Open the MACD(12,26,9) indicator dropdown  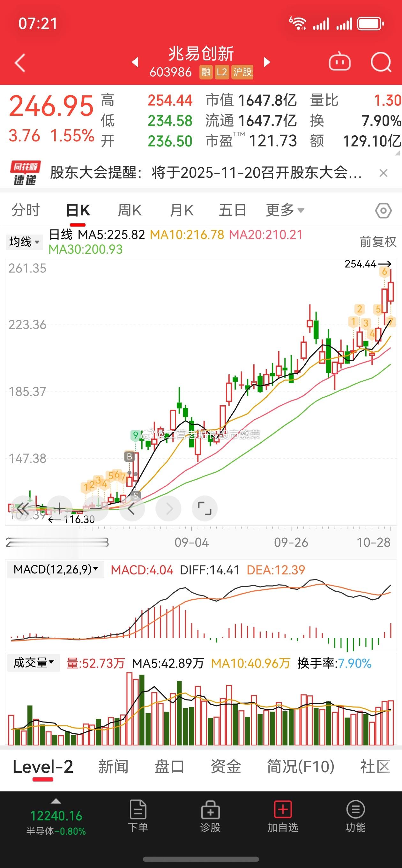56,569
